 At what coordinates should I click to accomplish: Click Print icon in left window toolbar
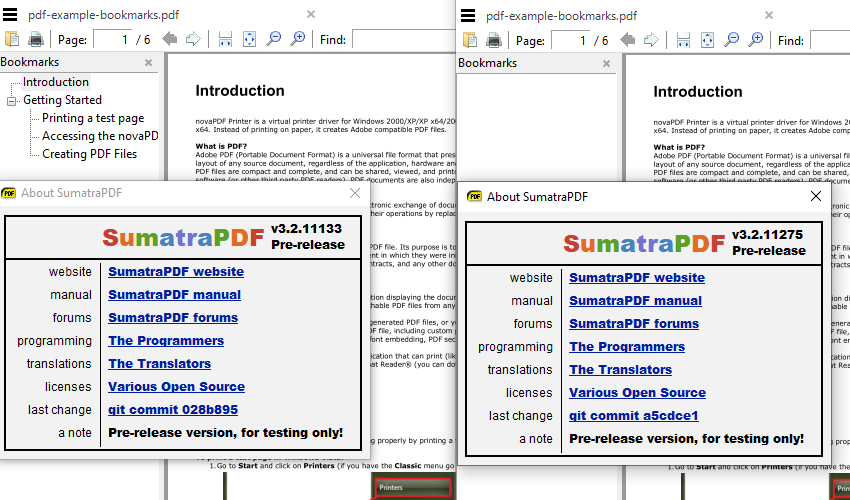(36, 39)
